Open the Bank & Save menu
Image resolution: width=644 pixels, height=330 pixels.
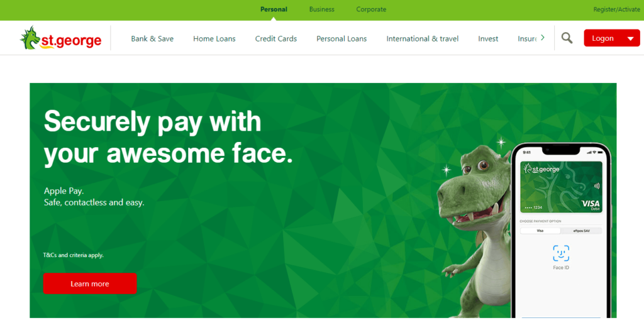[152, 38]
